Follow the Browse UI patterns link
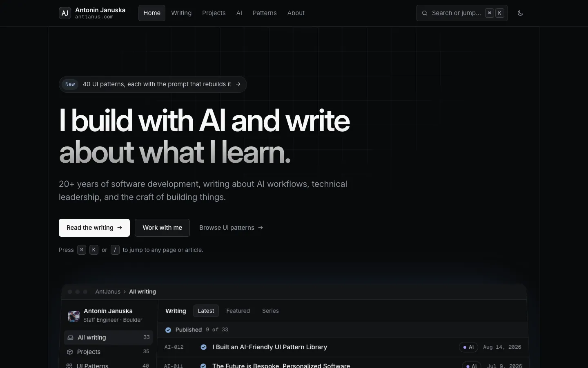The image size is (588, 368). click(x=231, y=228)
